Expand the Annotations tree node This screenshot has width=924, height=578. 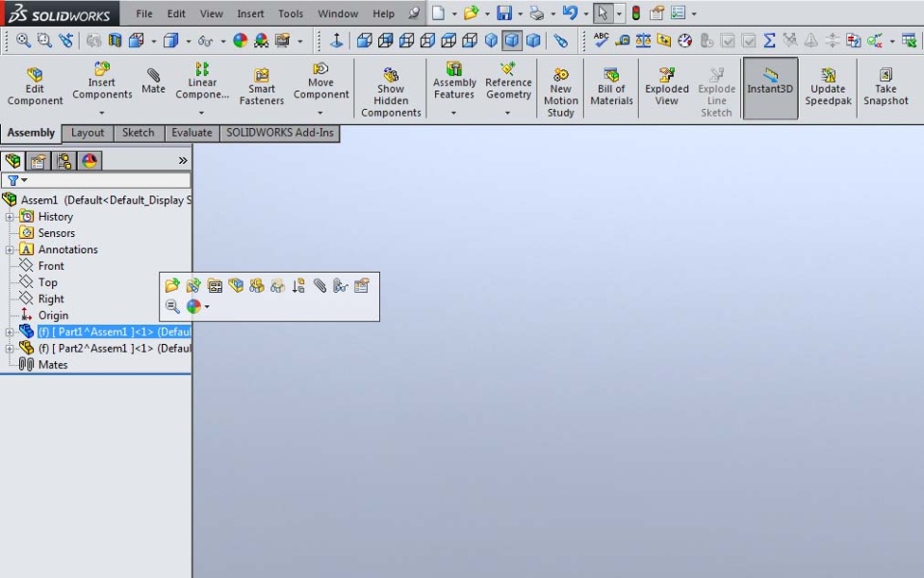[10, 250]
